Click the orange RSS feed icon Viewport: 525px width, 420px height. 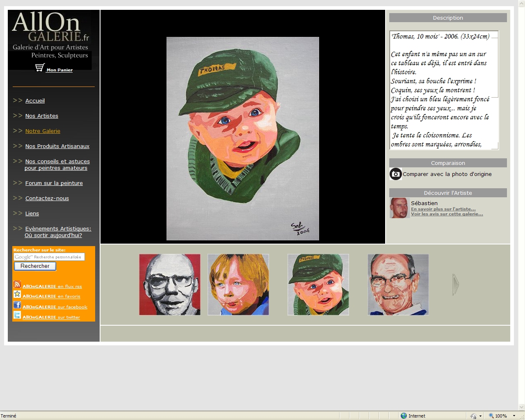[x=17, y=284]
